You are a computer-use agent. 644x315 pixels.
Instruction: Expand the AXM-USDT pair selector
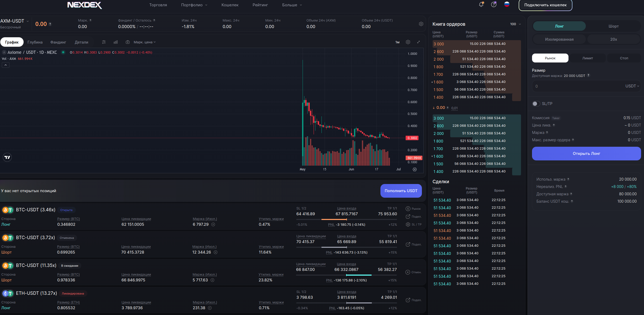tap(15, 21)
